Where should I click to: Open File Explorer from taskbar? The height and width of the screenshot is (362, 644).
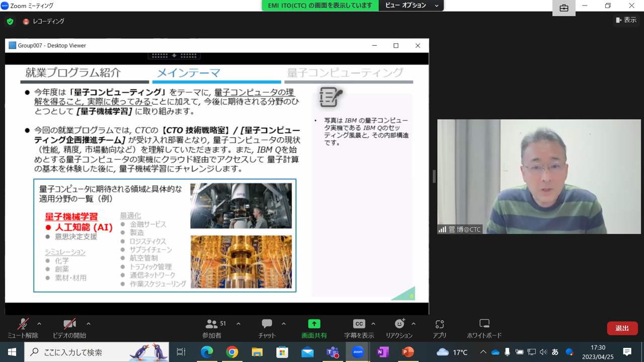pyautogui.click(x=257, y=352)
